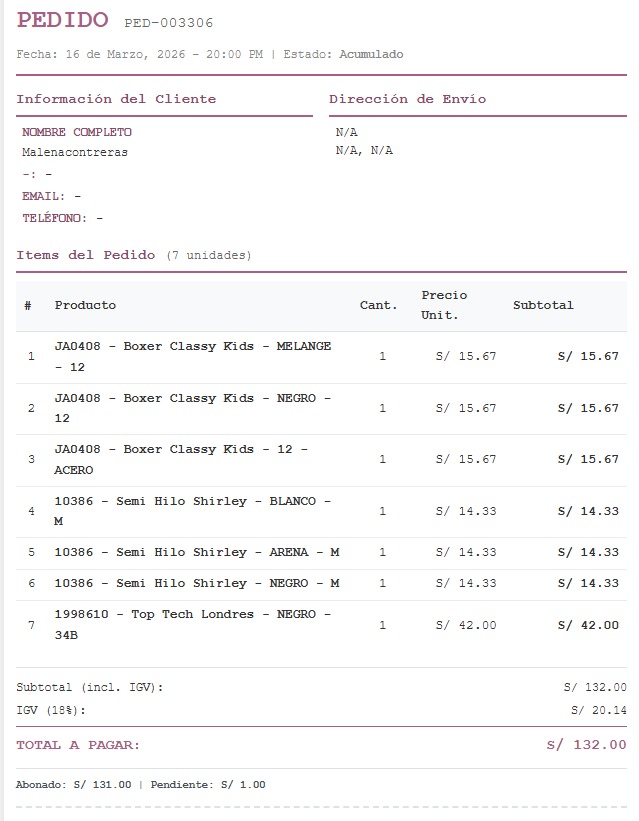Select the Semi Hilo Shirley BLANCO item
The width and height of the screenshot is (639, 821).
(x=193, y=511)
